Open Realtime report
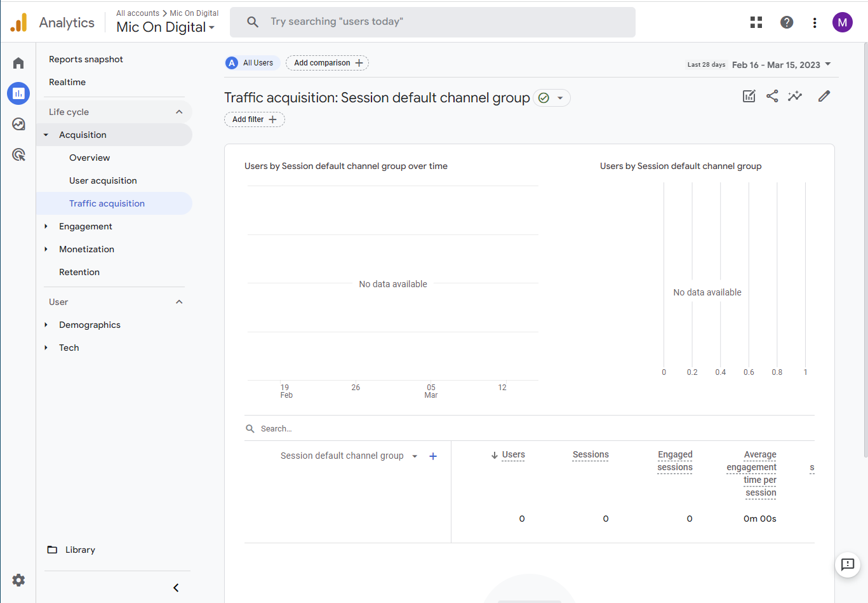 point(67,82)
